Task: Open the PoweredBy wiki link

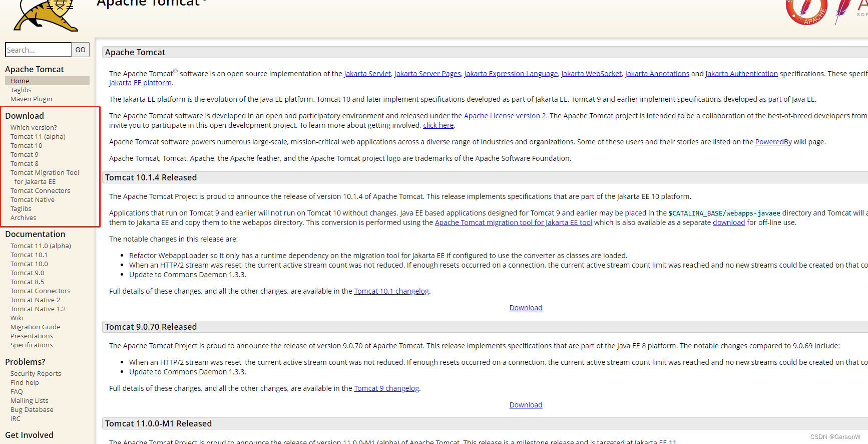Action: (773, 142)
